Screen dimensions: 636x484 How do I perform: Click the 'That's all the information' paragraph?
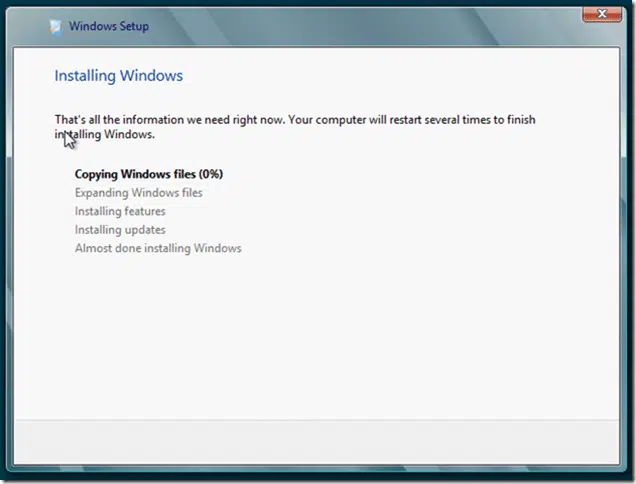tap(295, 127)
